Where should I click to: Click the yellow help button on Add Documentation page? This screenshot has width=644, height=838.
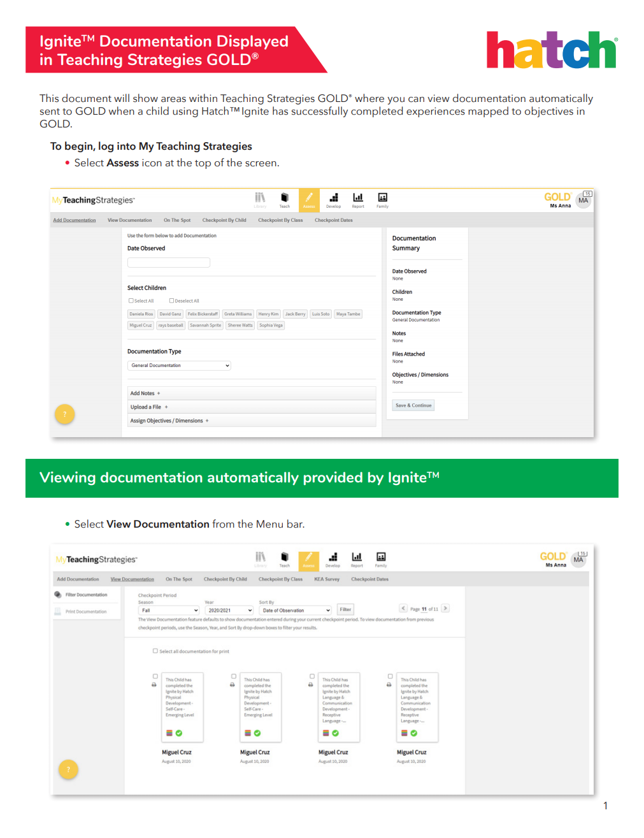(64, 414)
